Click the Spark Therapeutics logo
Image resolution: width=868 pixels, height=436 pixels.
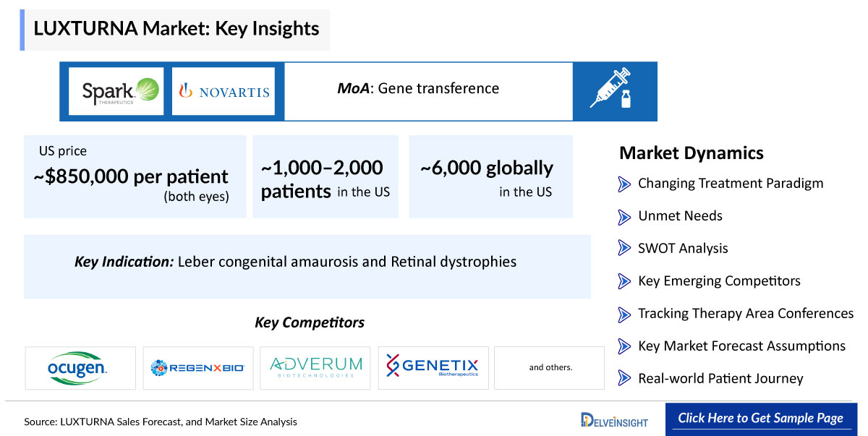(116, 91)
